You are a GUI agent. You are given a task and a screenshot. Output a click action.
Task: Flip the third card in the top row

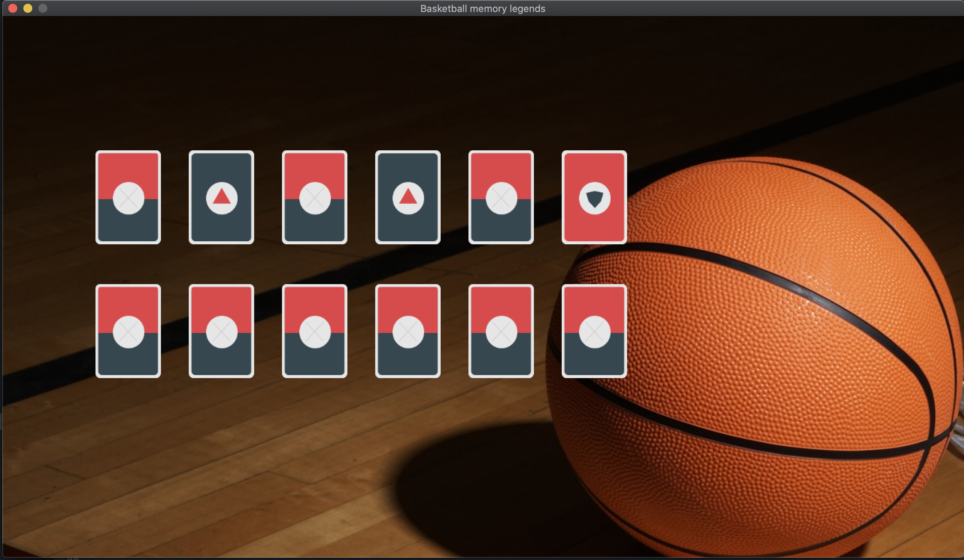315,197
